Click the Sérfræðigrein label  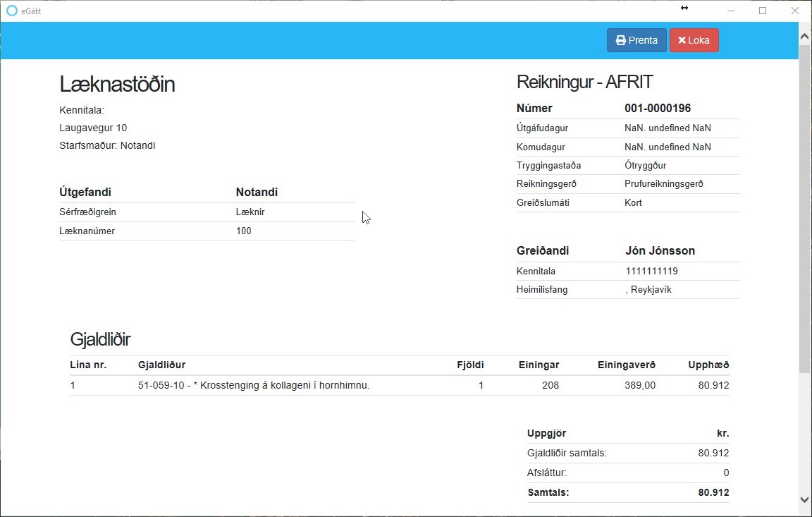(x=87, y=212)
